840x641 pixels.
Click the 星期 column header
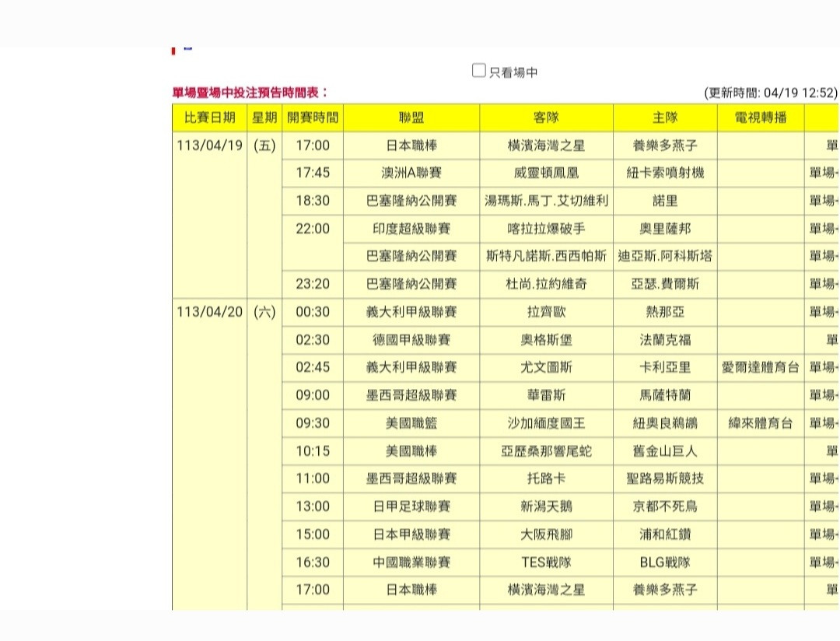pyautogui.click(x=264, y=118)
